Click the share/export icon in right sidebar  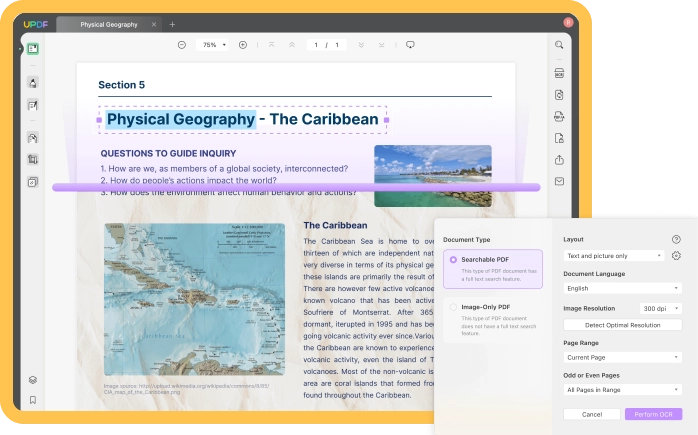(x=559, y=159)
